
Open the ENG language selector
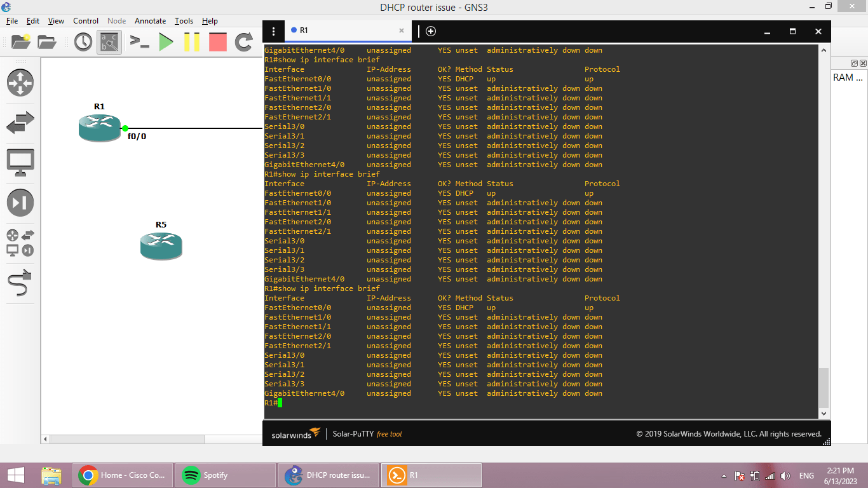pos(806,475)
